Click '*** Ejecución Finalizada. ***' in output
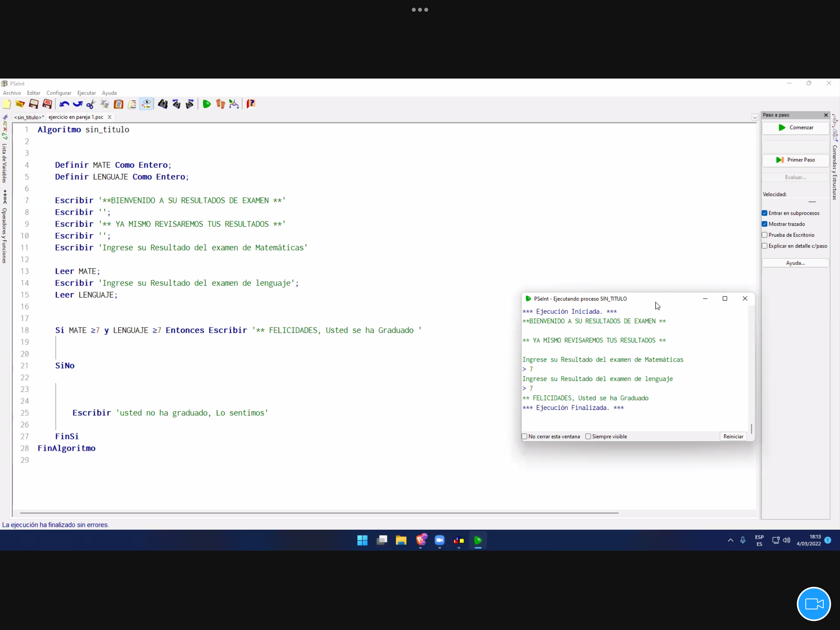840x630 pixels. click(x=573, y=408)
